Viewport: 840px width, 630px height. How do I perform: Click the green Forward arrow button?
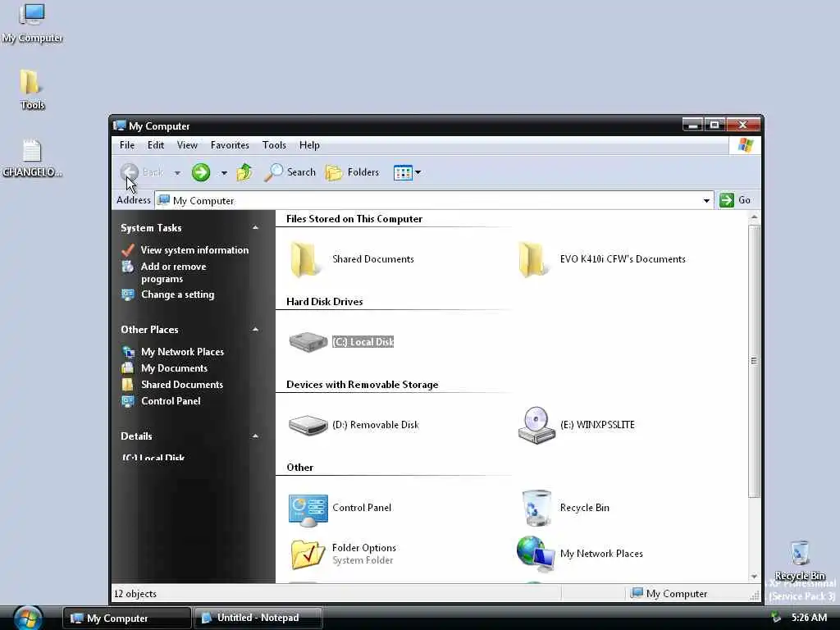201,172
